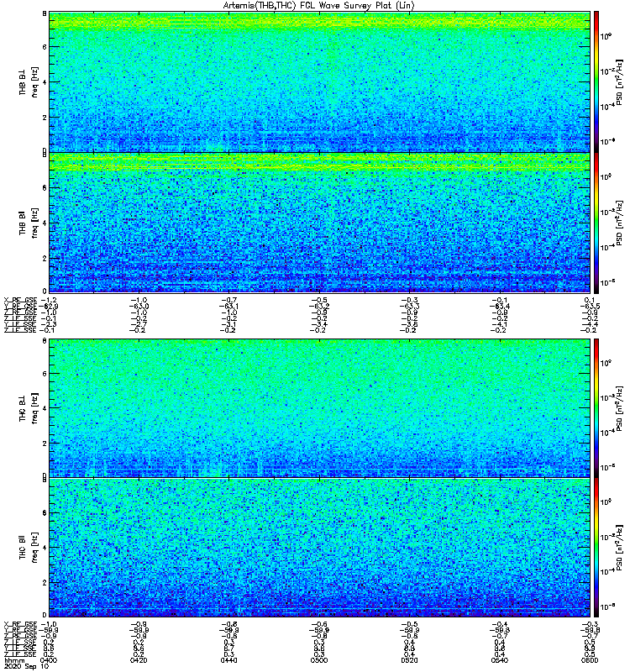630x672 pixels.
Task: Click the '0440' time tick label
Action: point(228,660)
